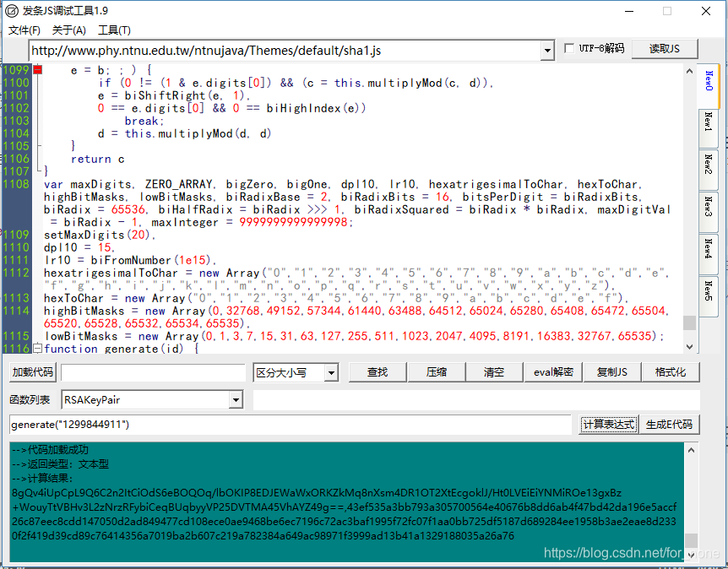Click the code editor scrollbar thumb
728x569 pixels.
click(689, 322)
